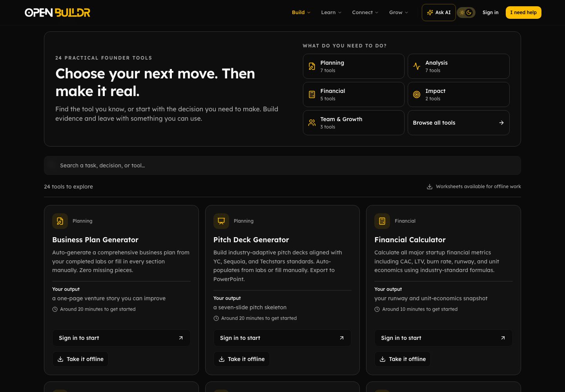Click the Pitch Deck Generator presentation icon
Image resolution: width=565 pixels, height=392 pixels.
tap(221, 221)
